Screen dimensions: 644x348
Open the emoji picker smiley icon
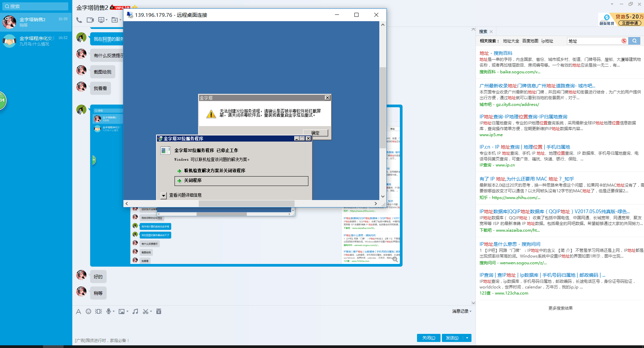[x=88, y=311]
